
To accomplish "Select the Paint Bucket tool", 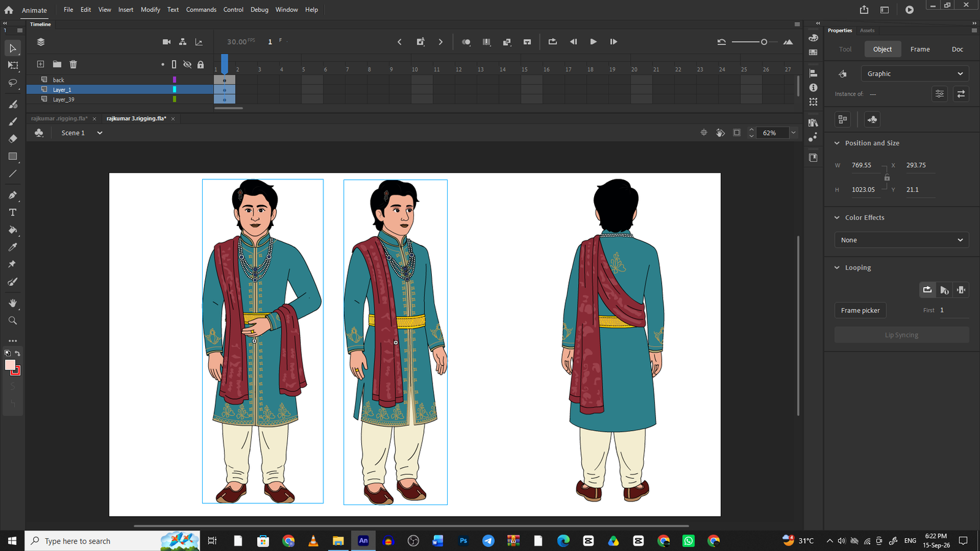I will click(12, 230).
